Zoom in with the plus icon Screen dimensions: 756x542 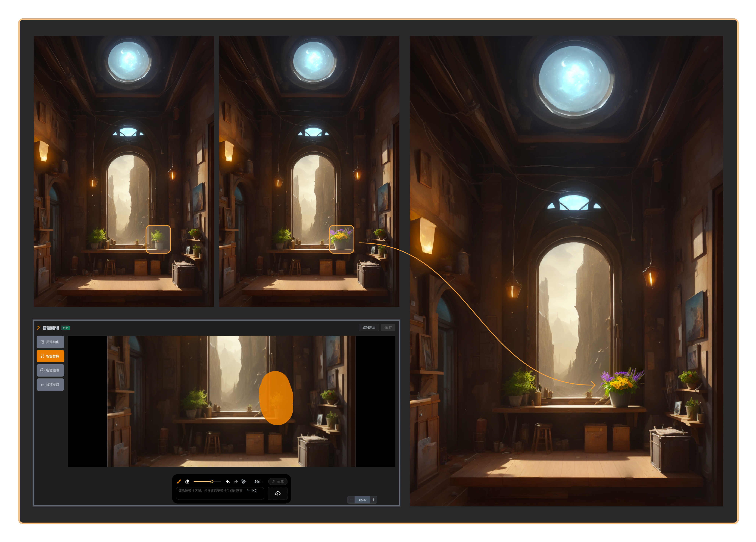click(x=373, y=500)
